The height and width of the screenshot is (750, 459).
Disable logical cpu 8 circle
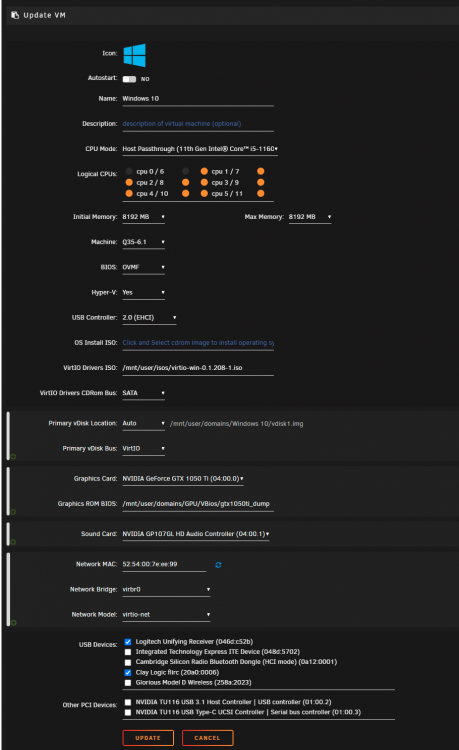pos(186,182)
